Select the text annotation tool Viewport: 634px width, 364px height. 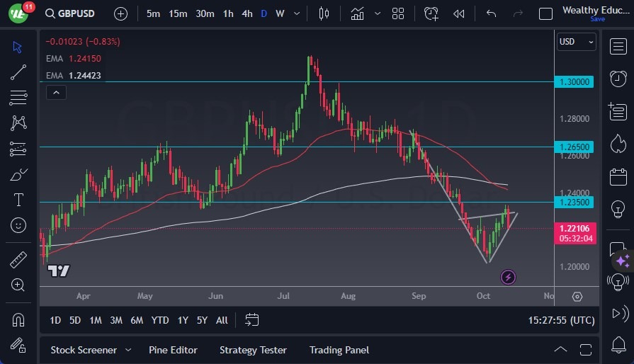19,200
